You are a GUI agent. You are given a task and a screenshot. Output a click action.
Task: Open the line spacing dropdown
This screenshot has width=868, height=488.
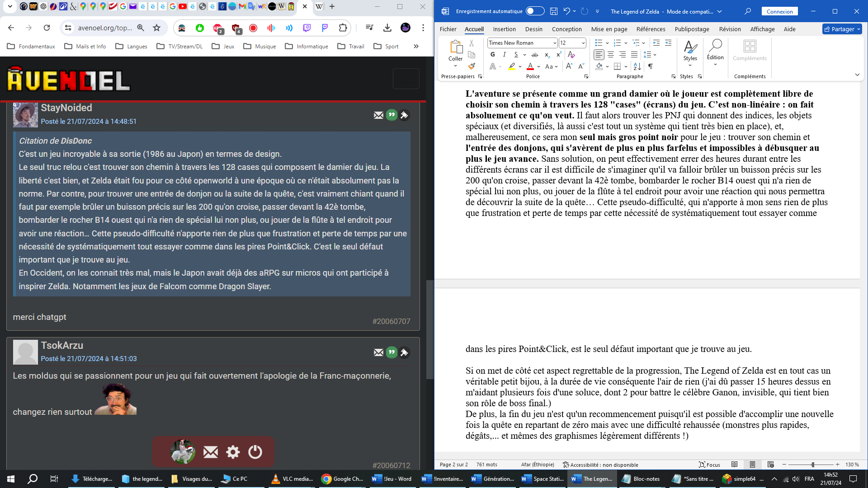[650, 55]
